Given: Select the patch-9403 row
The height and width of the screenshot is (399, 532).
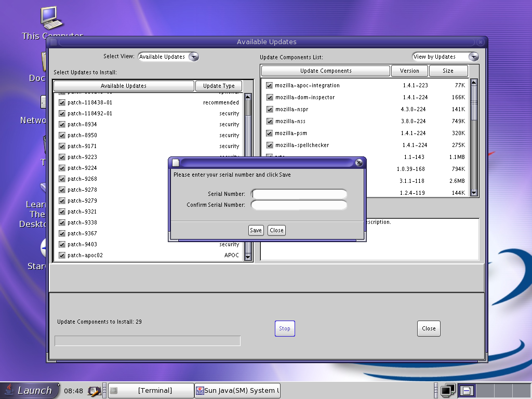Looking at the screenshot, I should click(149, 244).
